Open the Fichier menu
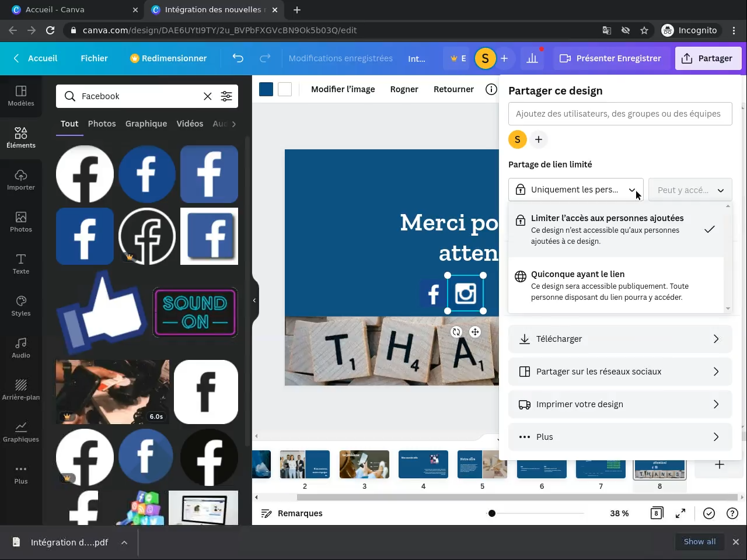 tap(95, 58)
